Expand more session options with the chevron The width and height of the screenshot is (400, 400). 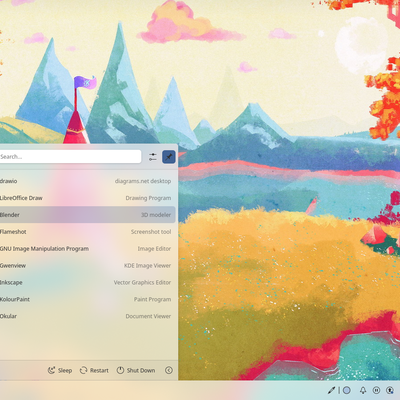click(169, 370)
